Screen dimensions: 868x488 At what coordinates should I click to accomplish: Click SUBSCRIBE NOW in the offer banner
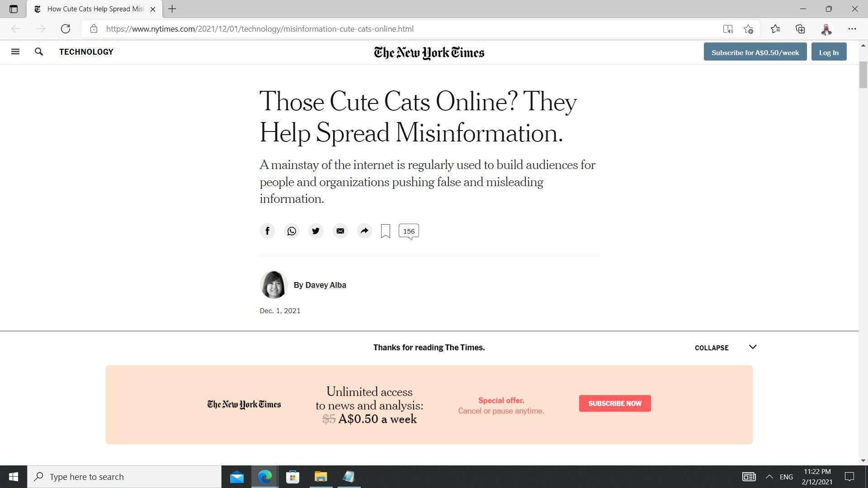(x=615, y=404)
